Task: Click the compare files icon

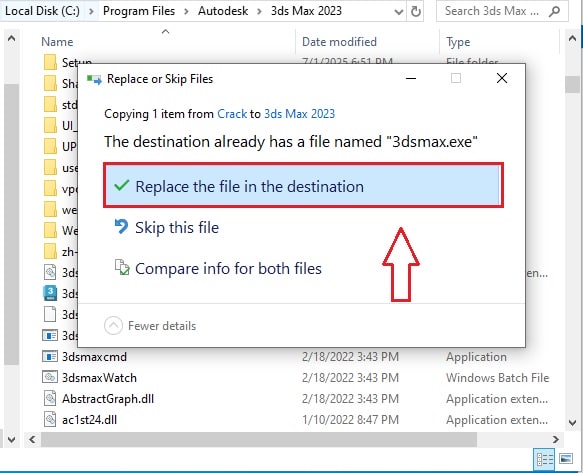Action: 122,267
